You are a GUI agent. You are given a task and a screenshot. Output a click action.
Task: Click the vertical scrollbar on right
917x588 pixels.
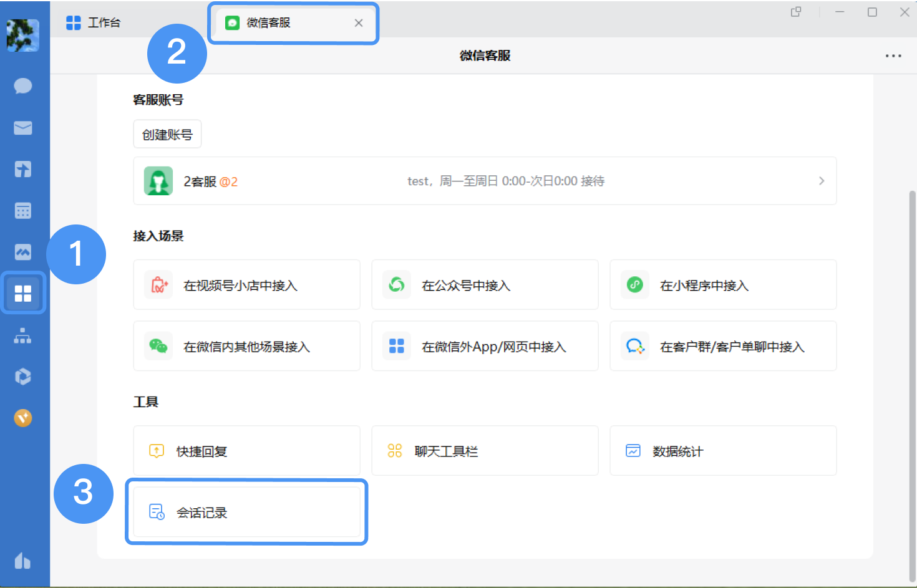click(x=912, y=387)
